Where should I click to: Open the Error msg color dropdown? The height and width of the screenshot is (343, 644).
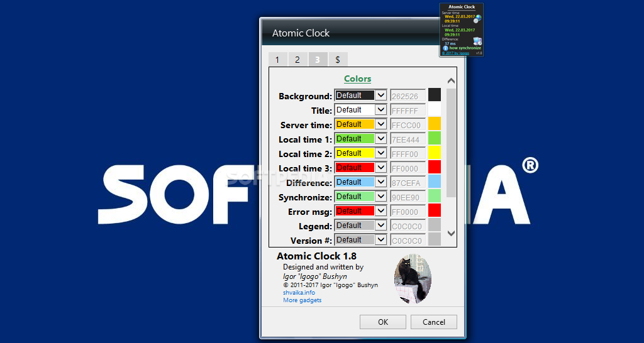point(360,211)
